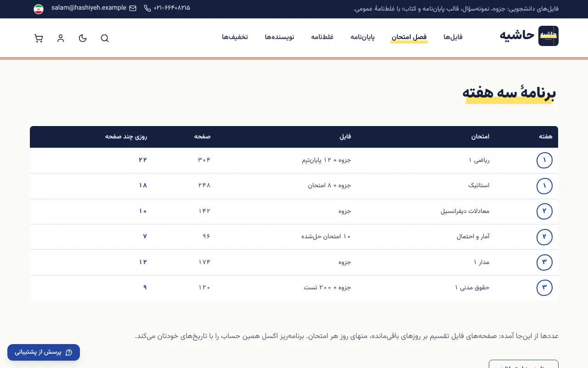Click the phone handset icon

point(147,8)
